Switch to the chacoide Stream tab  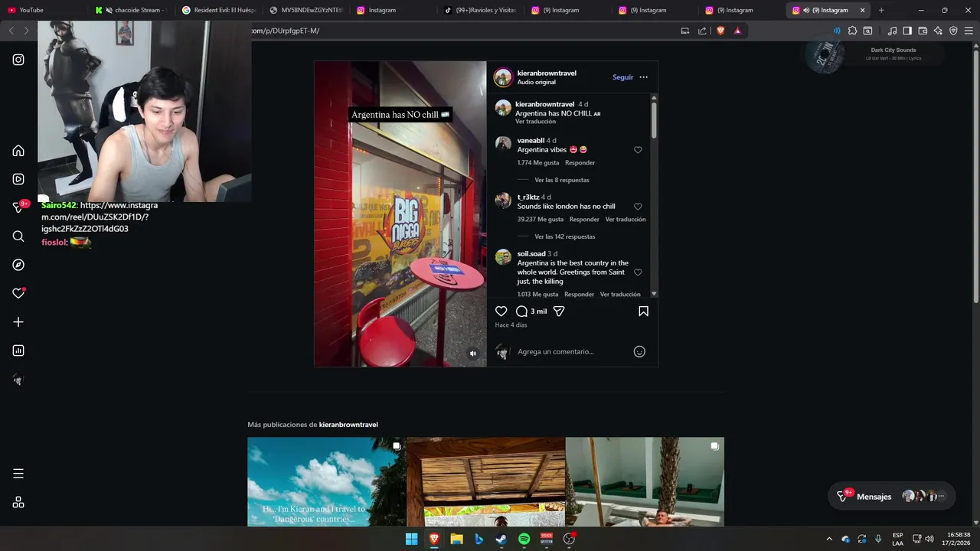(131, 10)
